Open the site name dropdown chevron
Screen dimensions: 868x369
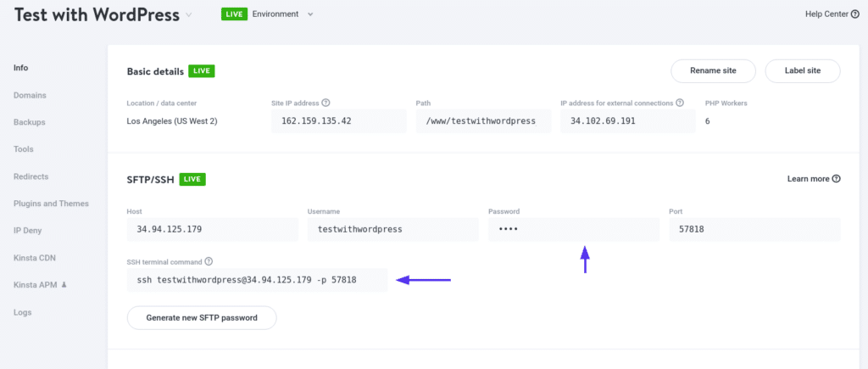point(189,15)
